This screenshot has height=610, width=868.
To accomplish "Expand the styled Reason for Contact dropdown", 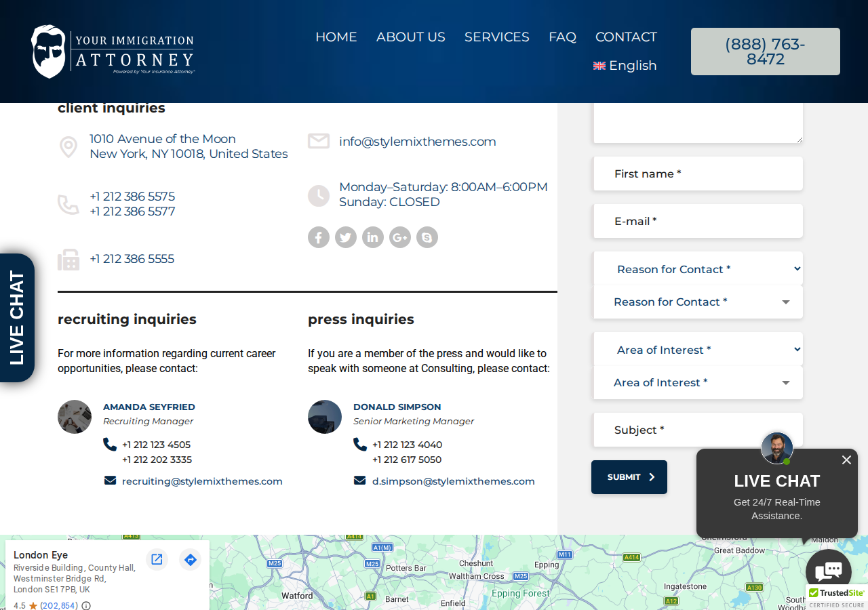I will click(698, 302).
